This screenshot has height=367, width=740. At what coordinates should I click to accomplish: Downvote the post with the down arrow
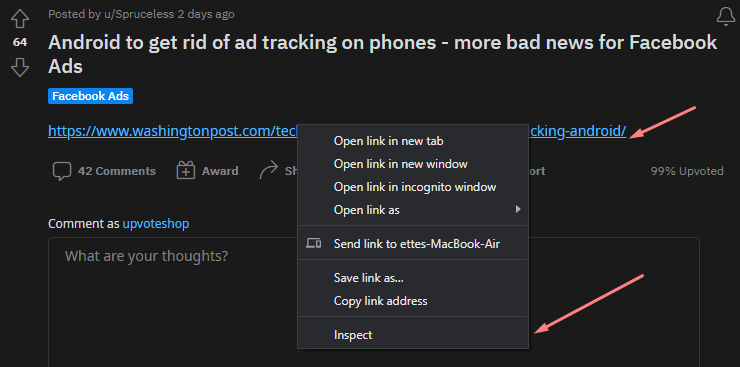pos(20,67)
